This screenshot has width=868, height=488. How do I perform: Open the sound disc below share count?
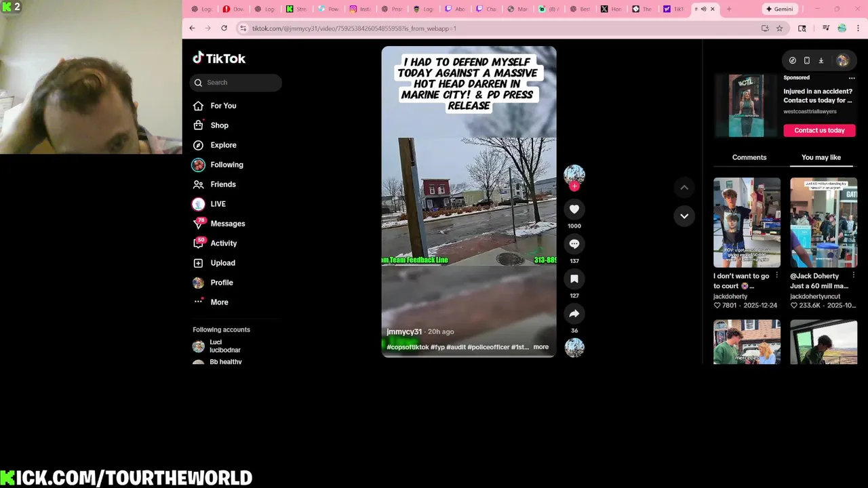coord(574,347)
